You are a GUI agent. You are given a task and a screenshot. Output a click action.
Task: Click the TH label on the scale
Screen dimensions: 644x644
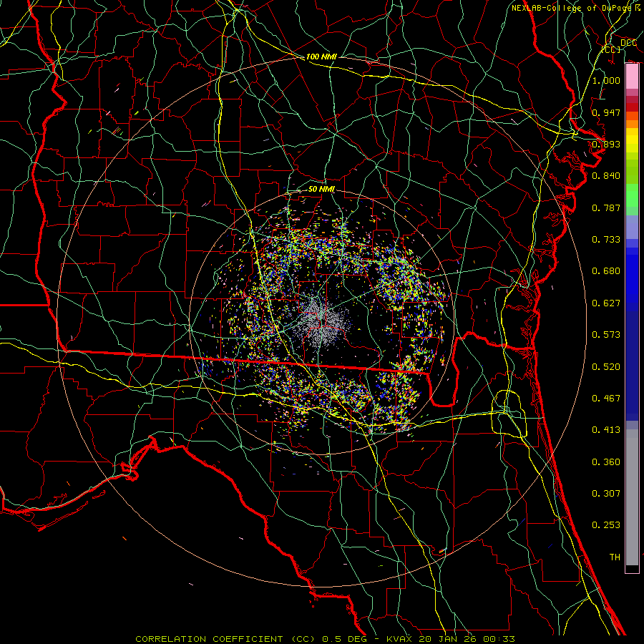(x=615, y=557)
